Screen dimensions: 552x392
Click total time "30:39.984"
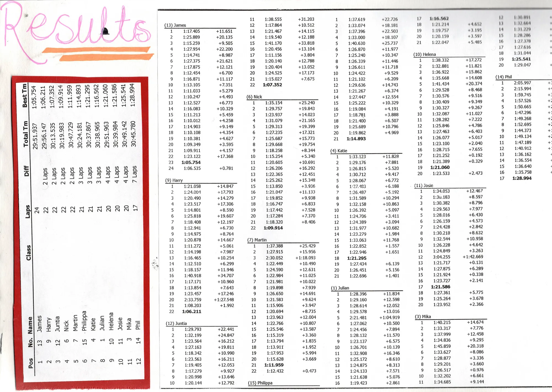tap(115, 134)
